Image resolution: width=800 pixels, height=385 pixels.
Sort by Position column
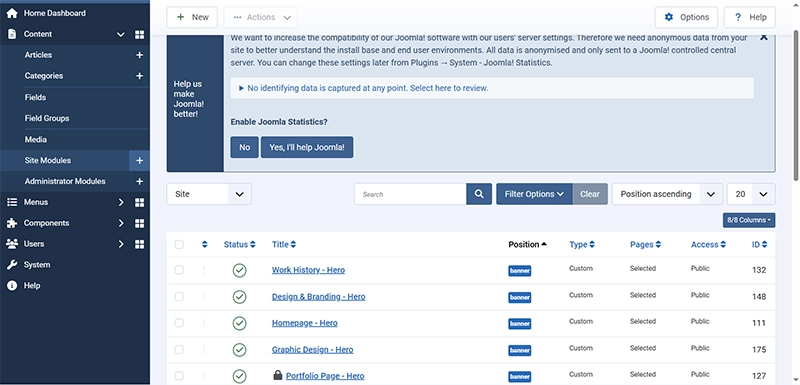click(x=528, y=245)
